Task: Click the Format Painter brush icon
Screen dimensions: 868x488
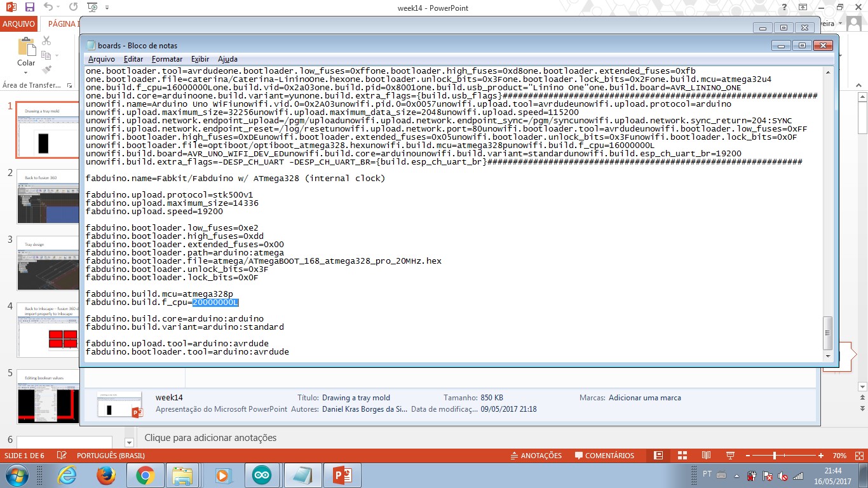Action: pos(46,69)
